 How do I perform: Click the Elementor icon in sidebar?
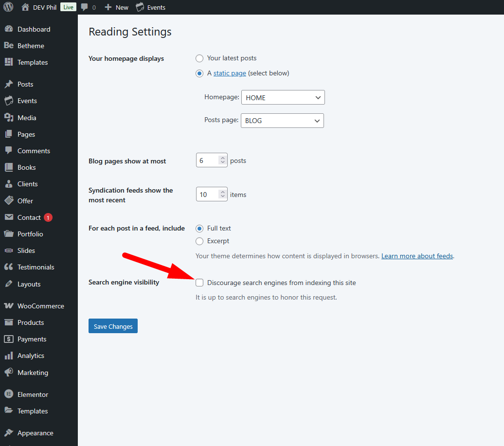point(8,394)
